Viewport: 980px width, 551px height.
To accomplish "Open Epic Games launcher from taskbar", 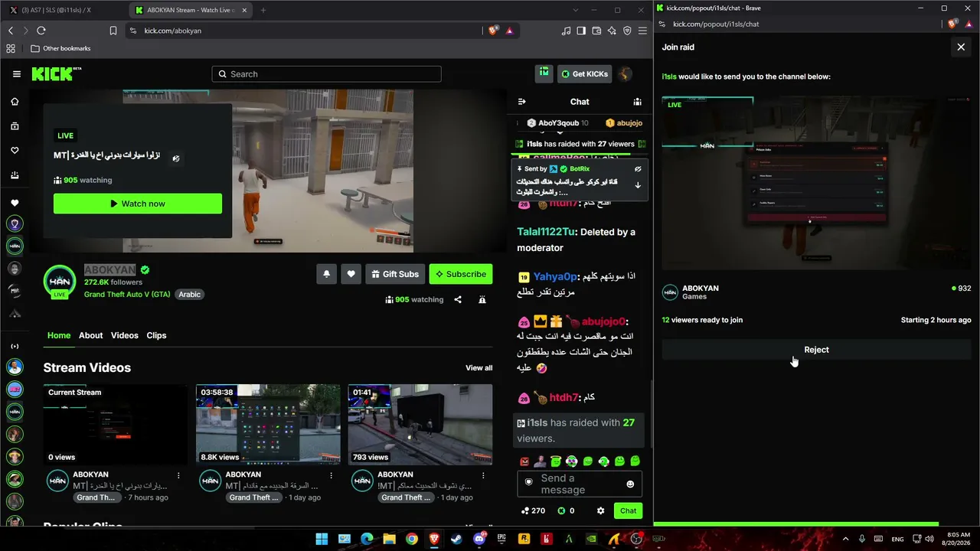I will [501, 539].
